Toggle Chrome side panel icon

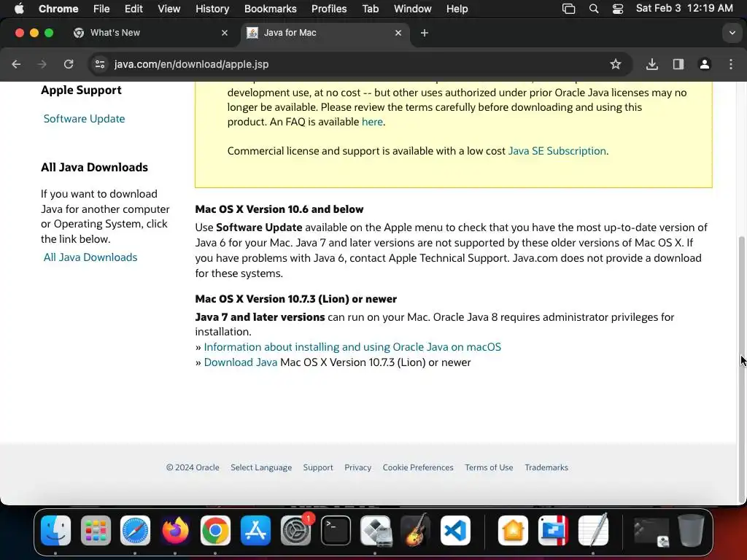coord(678,64)
